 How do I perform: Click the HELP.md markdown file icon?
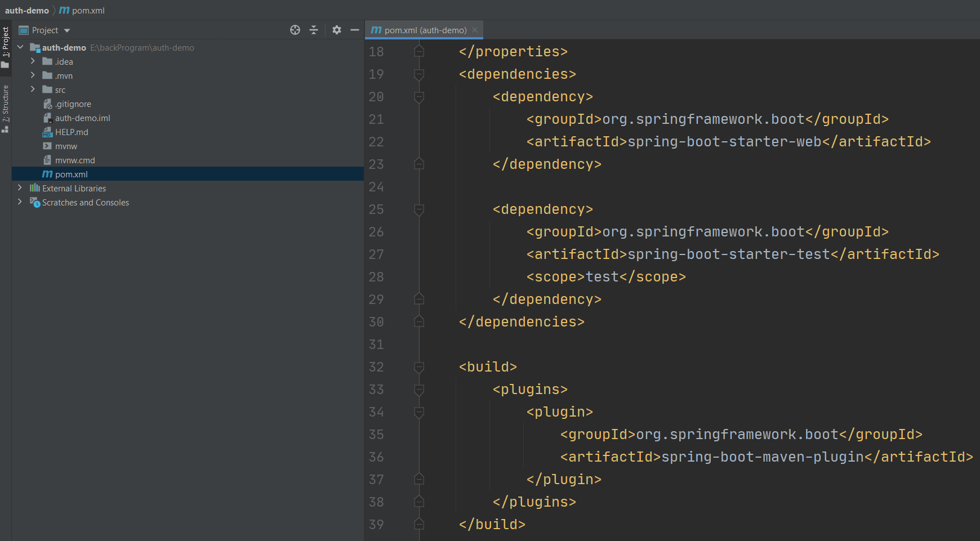[x=47, y=132]
